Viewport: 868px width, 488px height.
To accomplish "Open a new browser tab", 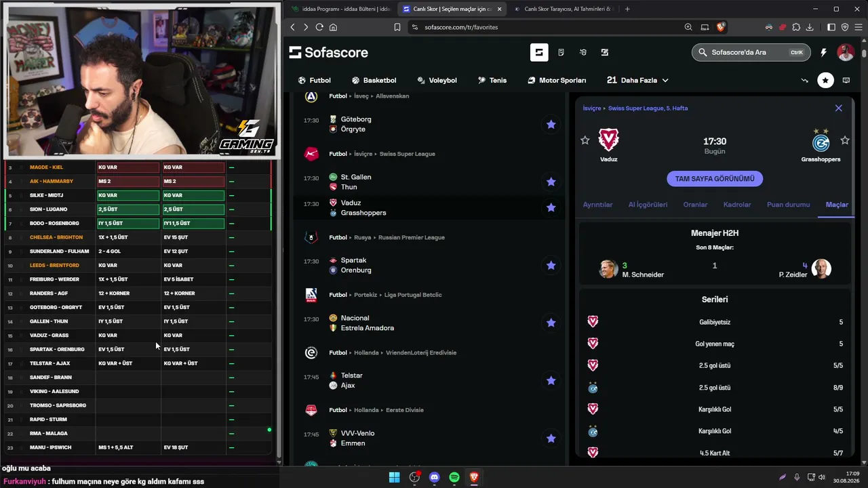I will click(627, 9).
